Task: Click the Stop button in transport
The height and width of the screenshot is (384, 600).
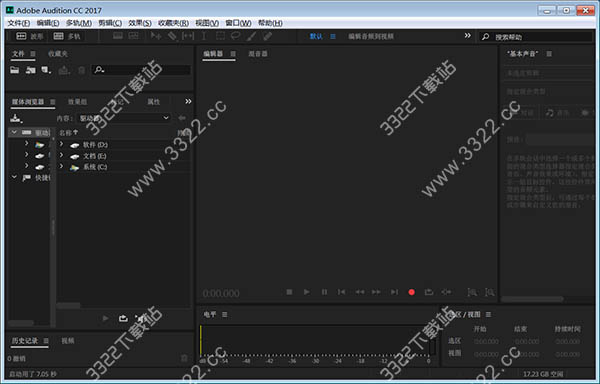Action: pyautogui.click(x=289, y=292)
